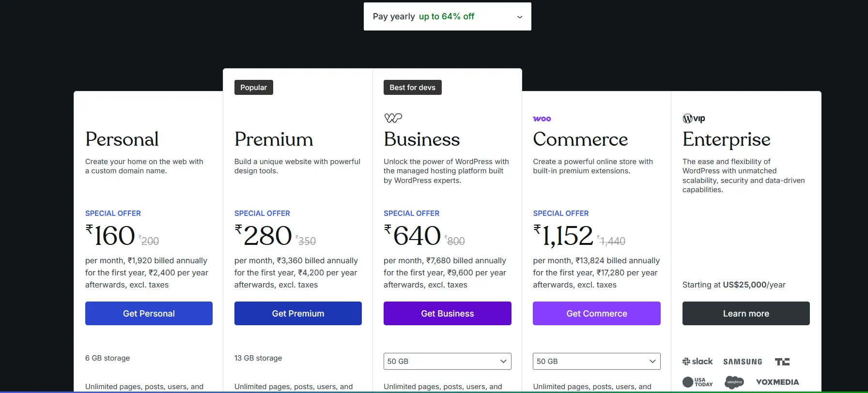Screen dimensions: 868x393
Task: Click the TechCrunch TC logo
Action: click(x=782, y=362)
